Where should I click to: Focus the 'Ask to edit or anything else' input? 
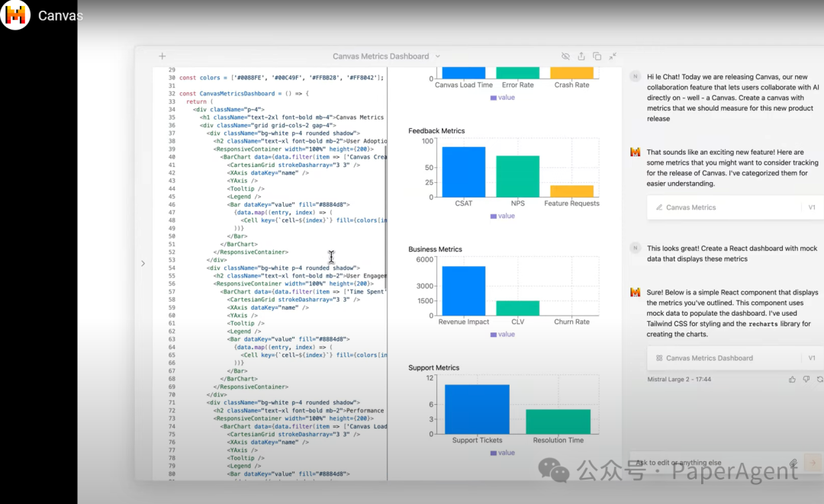pyautogui.click(x=710, y=463)
